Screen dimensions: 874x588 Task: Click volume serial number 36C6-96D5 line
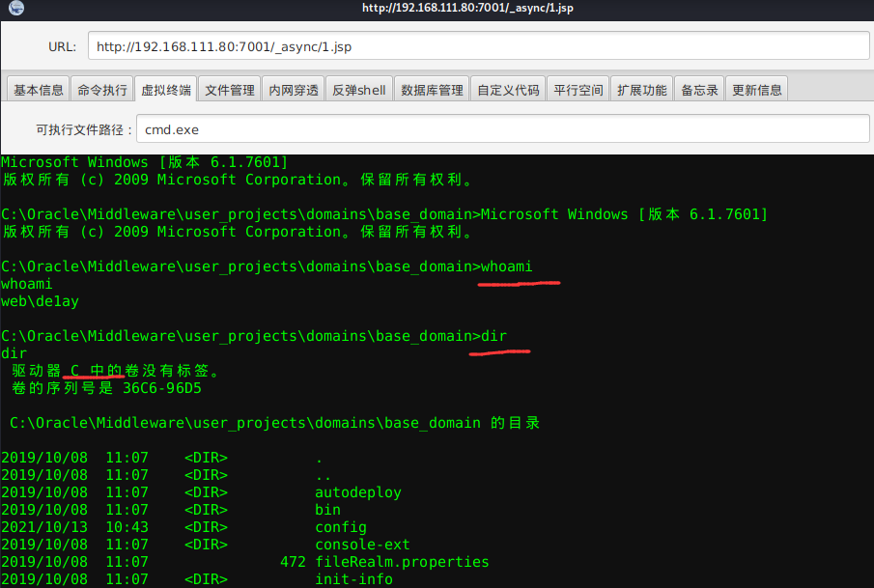pyautogui.click(x=106, y=388)
